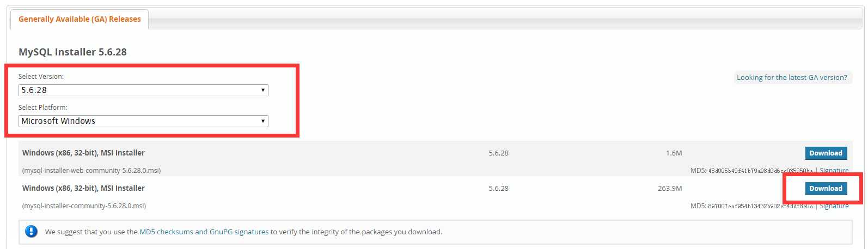Click MD5 hash starting with 897007ea
Image resolution: width=868 pixels, height=249 pixels.
point(760,207)
